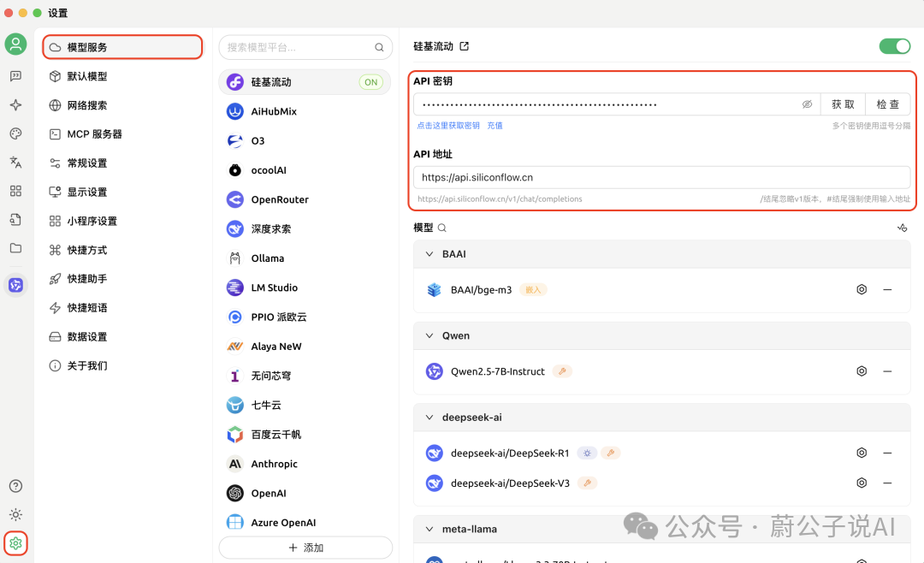
Task: Select the Anthropic provider
Action: (305, 464)
